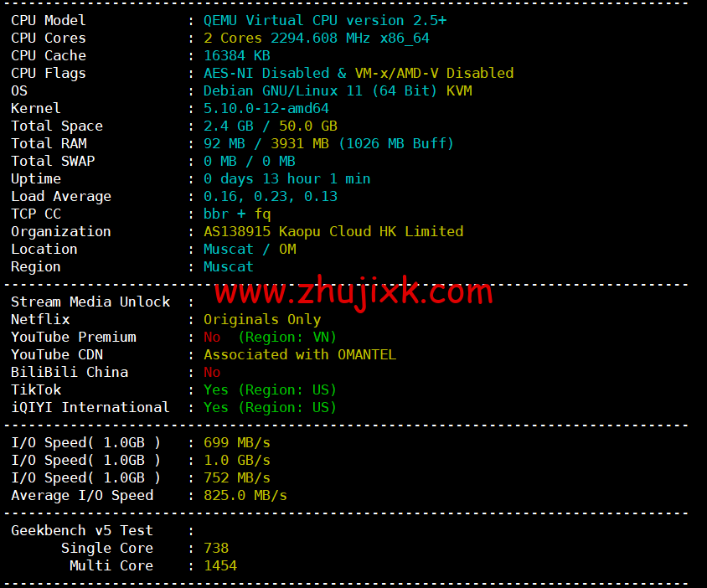707x588 pixels.
Task: Click the Netflix Originals Only result
Action: (262, 320)
